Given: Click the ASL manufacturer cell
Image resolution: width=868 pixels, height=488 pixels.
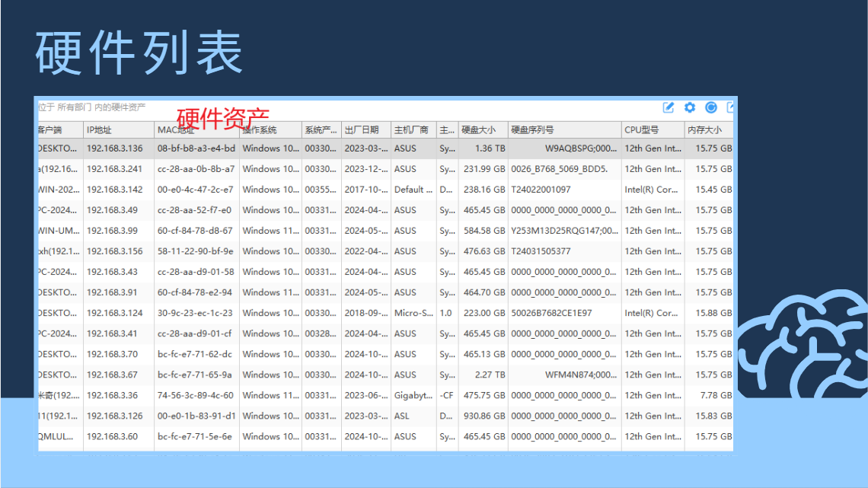Looking at the screenshot, I should coord(402,416).
